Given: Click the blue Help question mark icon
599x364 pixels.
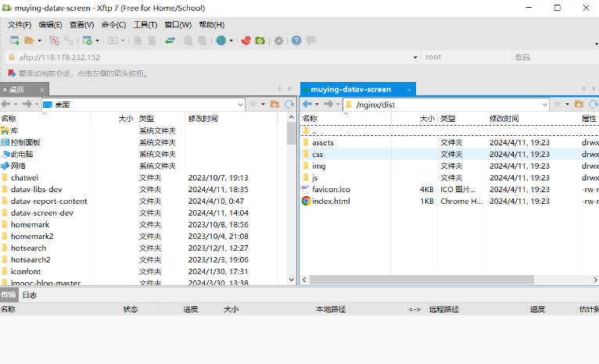Looking at the screenshot, I should (x=296, y=40).
